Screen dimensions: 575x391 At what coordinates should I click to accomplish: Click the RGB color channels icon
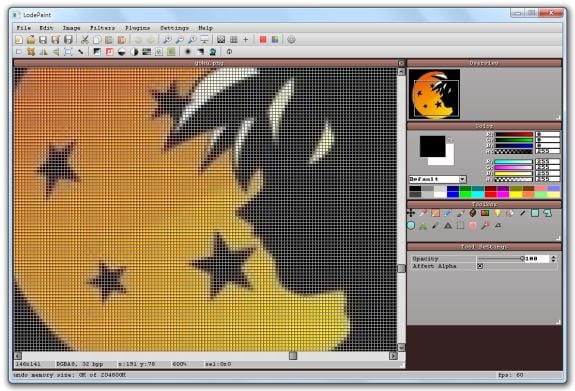pyautogui.click(x=275, y=40)
